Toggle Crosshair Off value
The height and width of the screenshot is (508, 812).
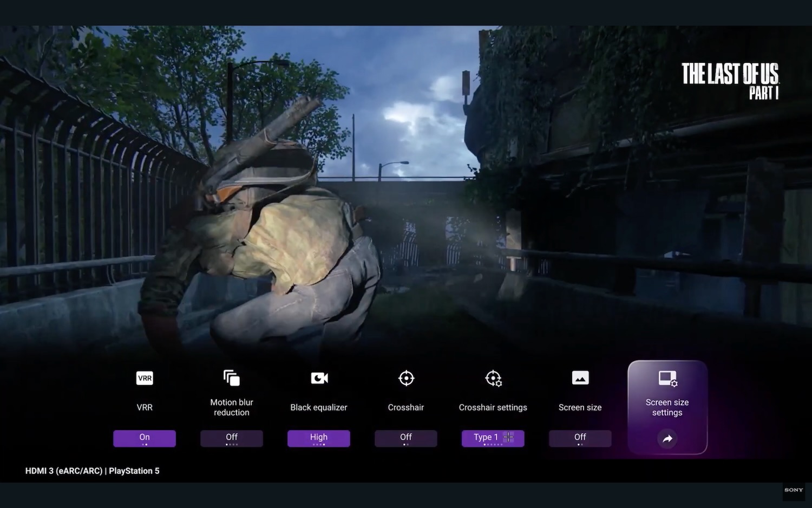(406, 438)
